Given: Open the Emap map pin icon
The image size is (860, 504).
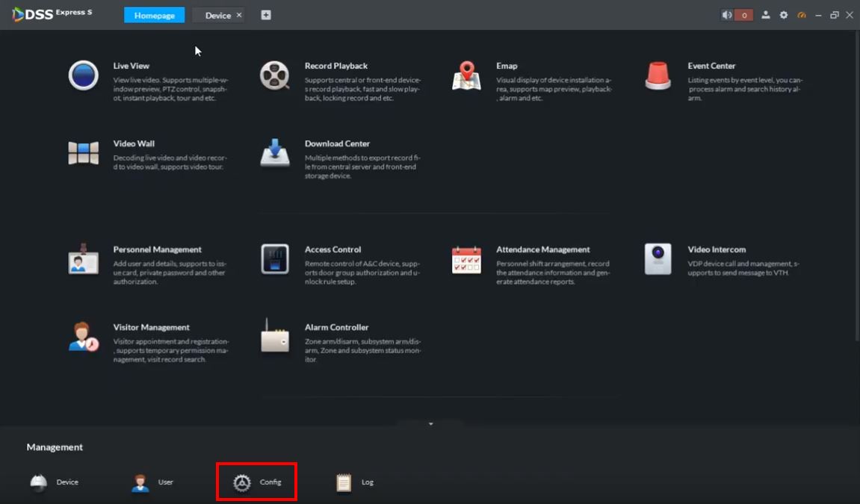Looking at the screenshot, I should tap(466, 75).
